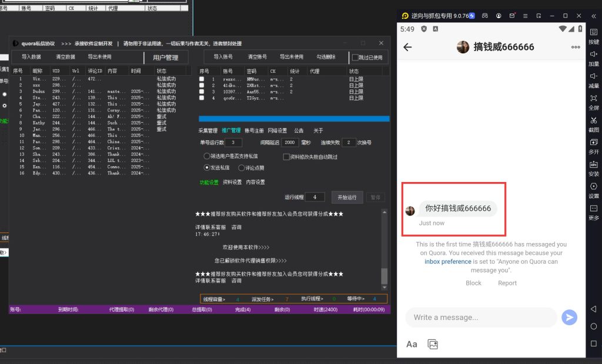Select the 评论点赞 radio button
The width and height of the screenshot is (602, 364).
241,168
